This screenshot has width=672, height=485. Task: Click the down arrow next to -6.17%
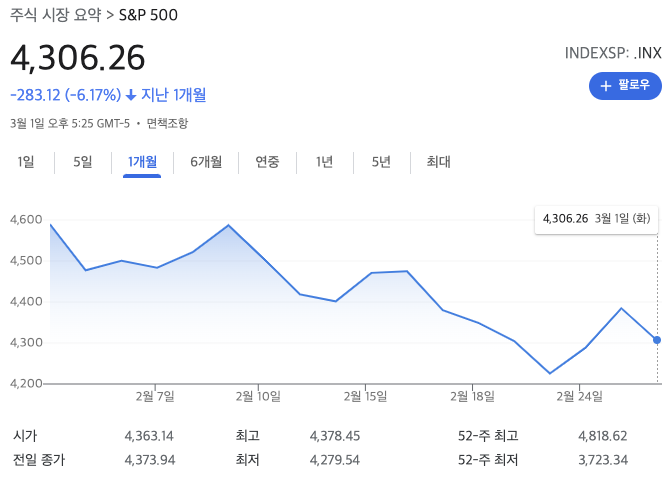coord(131,95)
